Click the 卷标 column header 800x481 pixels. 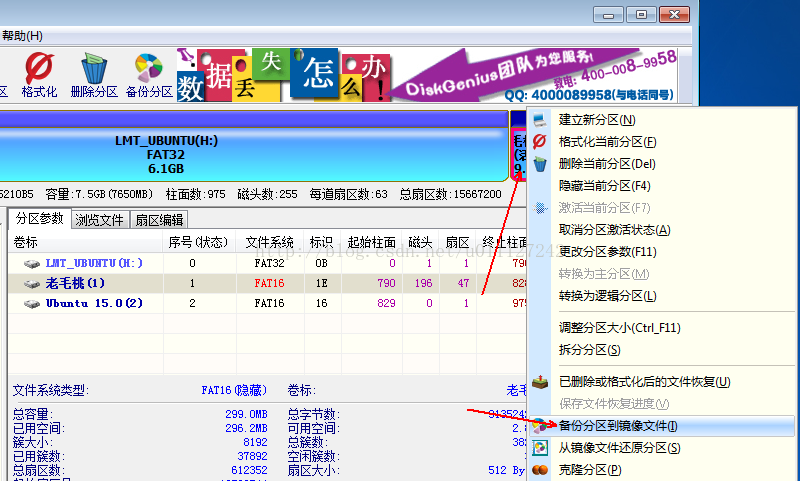[x=86, y=242]
